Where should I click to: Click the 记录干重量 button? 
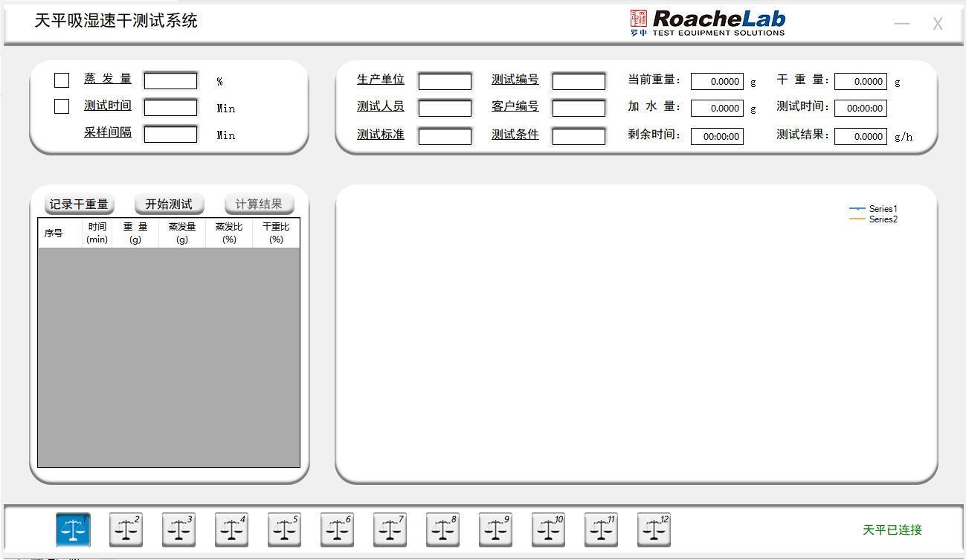point(79,205)
